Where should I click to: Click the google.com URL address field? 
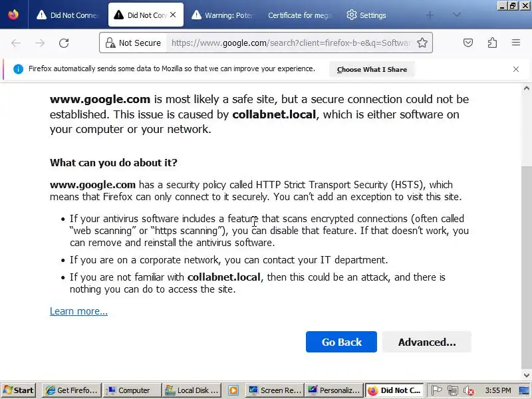point(291,43)
